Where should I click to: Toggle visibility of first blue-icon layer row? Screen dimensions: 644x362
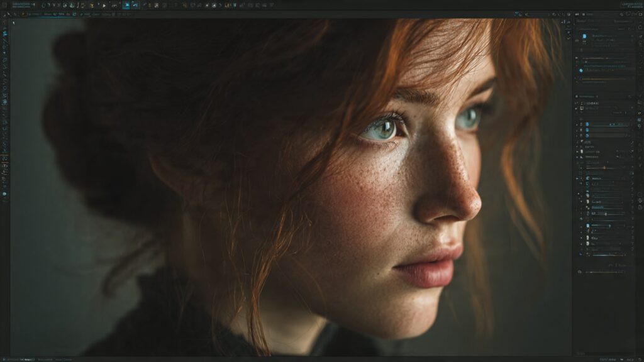coord(577,124)
